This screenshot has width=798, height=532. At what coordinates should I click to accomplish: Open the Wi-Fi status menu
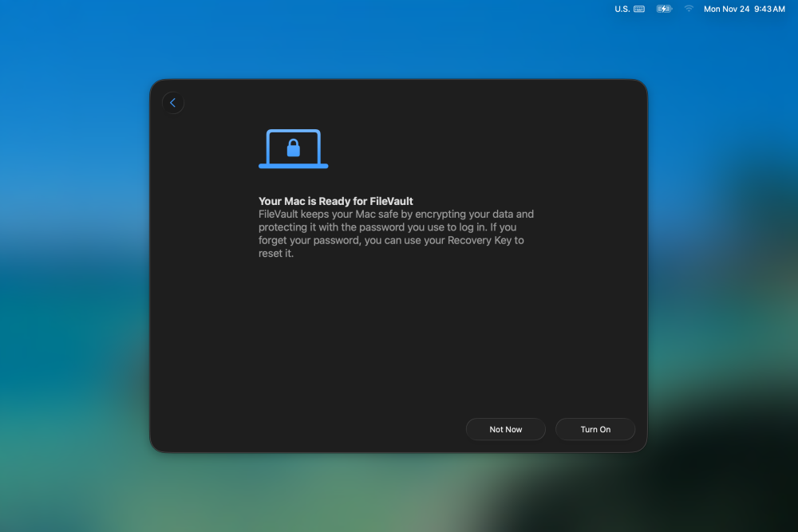(x=689, y=9)
